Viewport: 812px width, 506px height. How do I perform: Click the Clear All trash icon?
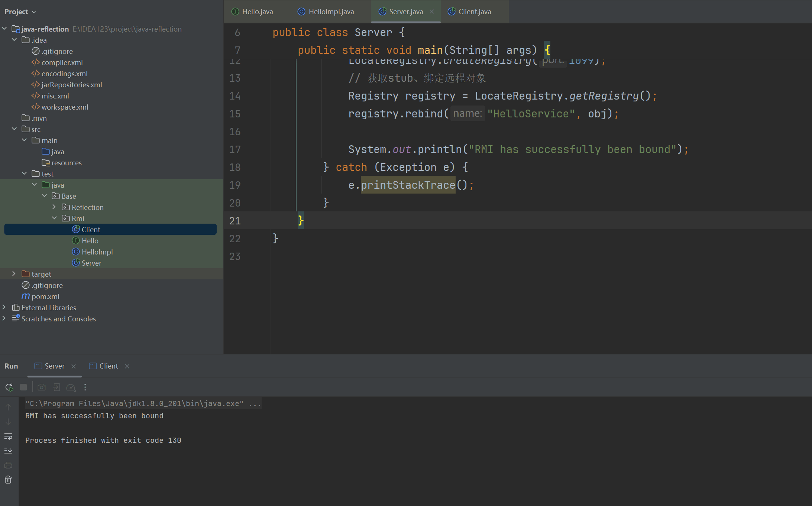[x=8, y=480]
